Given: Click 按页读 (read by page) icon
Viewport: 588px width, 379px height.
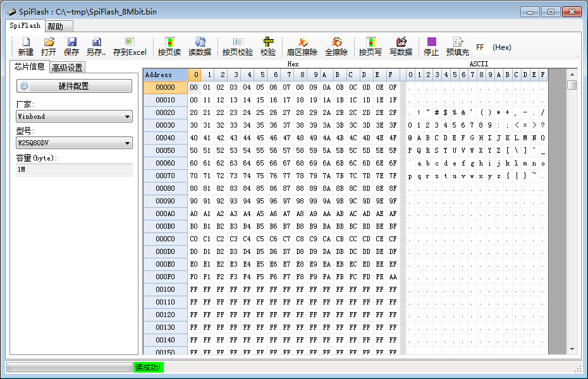Looking at the screenshot, I should (169, 47).
